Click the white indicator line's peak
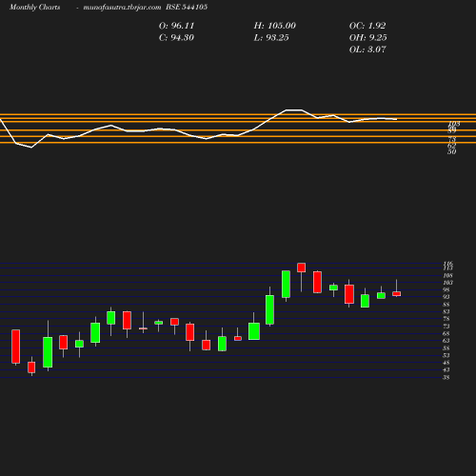Screen dimensions: 476x476 [x=294, y=110]
